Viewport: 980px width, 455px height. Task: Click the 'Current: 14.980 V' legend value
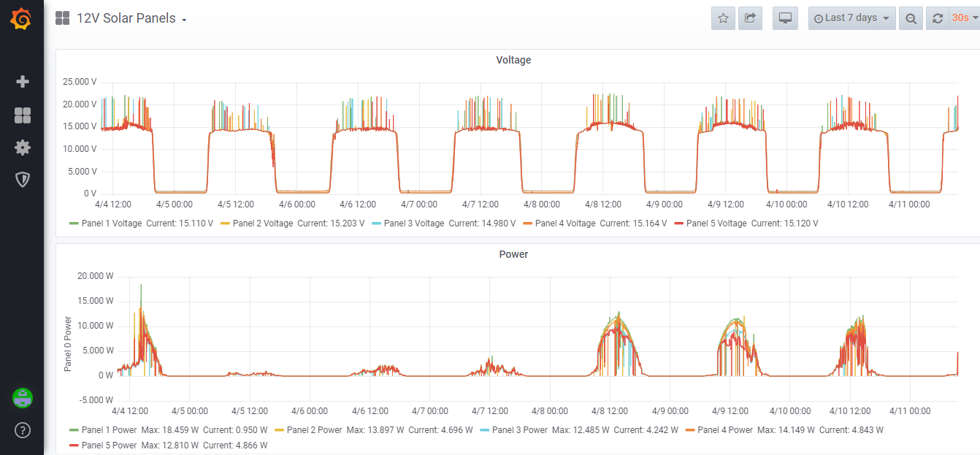pos(482,223)
